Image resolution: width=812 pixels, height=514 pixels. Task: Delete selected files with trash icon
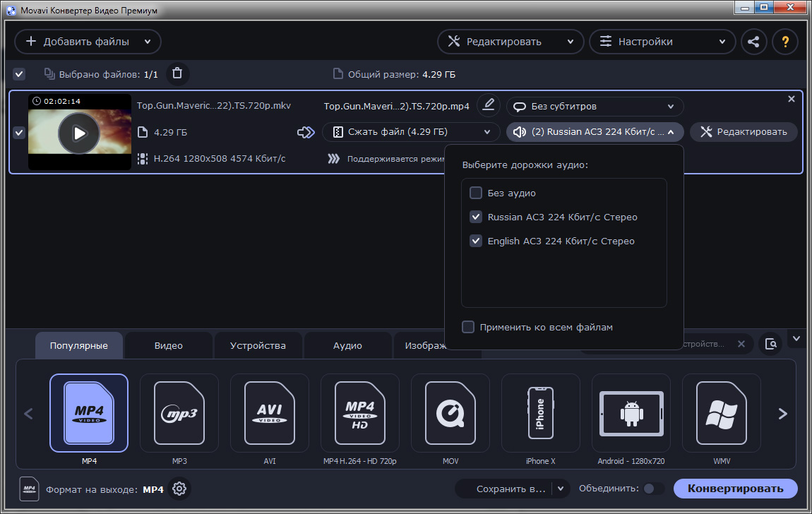[x=177, y=73]
